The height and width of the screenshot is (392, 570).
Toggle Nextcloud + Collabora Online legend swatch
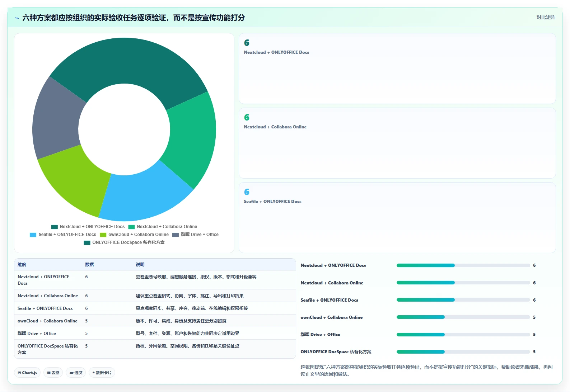pyautogui.click(x=131, y=227)
